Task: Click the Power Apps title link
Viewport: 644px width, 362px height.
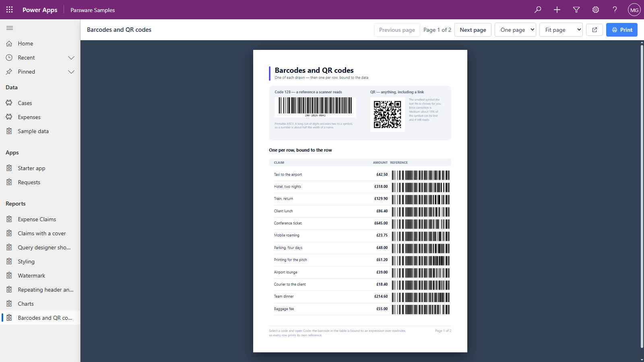Action: (40, 10)
